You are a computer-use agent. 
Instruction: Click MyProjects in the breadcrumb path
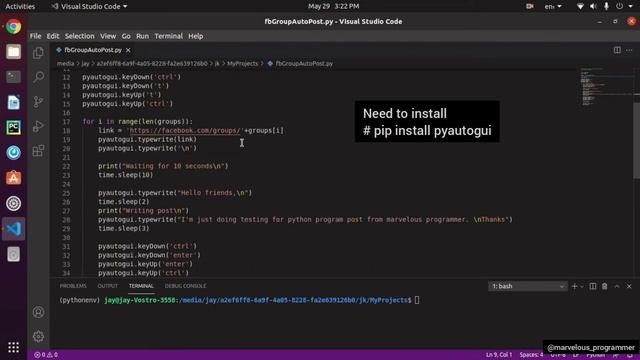pyautogui.click(x=242, y=63)
